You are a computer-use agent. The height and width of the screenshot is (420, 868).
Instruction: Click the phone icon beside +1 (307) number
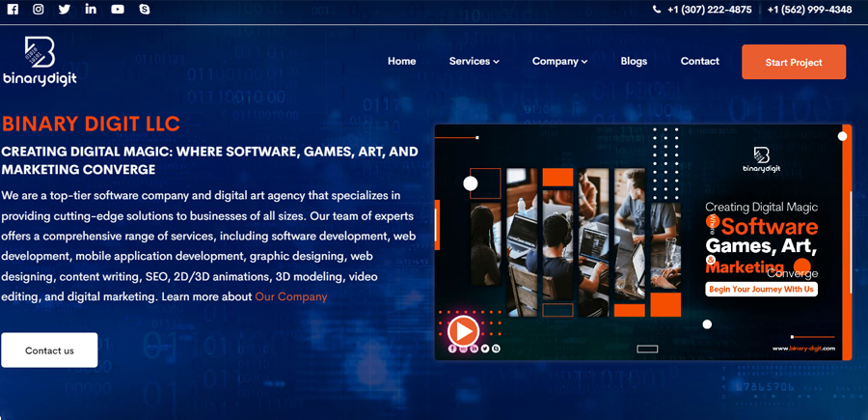click(x=657, y=10)
